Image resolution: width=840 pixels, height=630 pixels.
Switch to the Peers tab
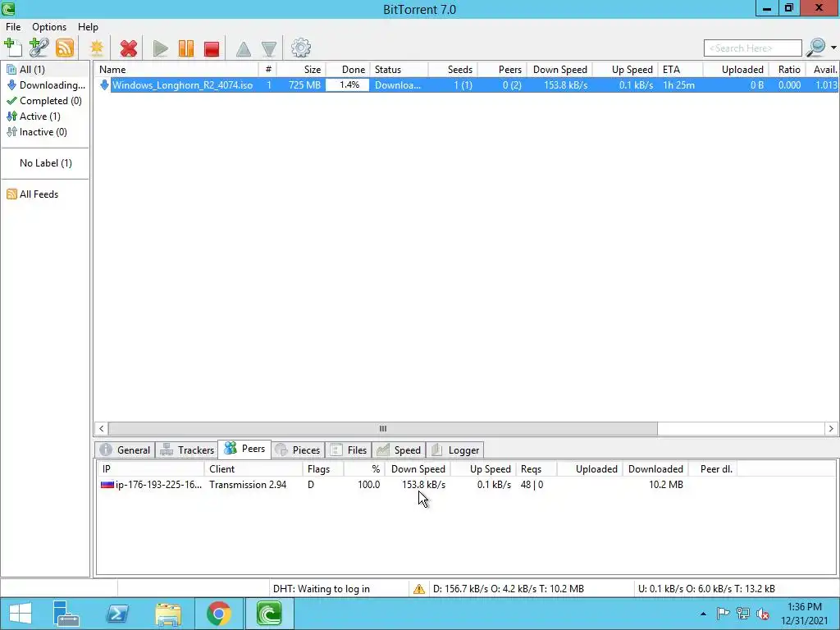point(244,449)
